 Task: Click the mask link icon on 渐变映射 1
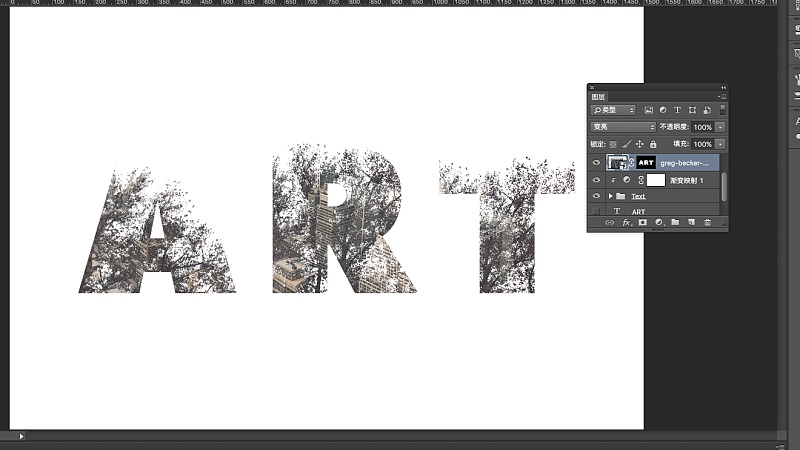(x=641, y=180)
